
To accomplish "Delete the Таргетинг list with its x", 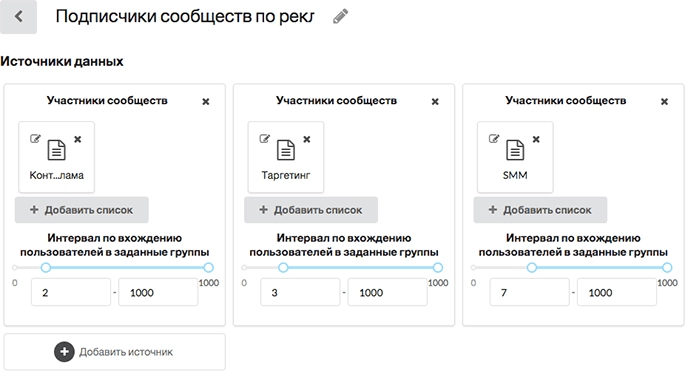I will click(307, 139).
